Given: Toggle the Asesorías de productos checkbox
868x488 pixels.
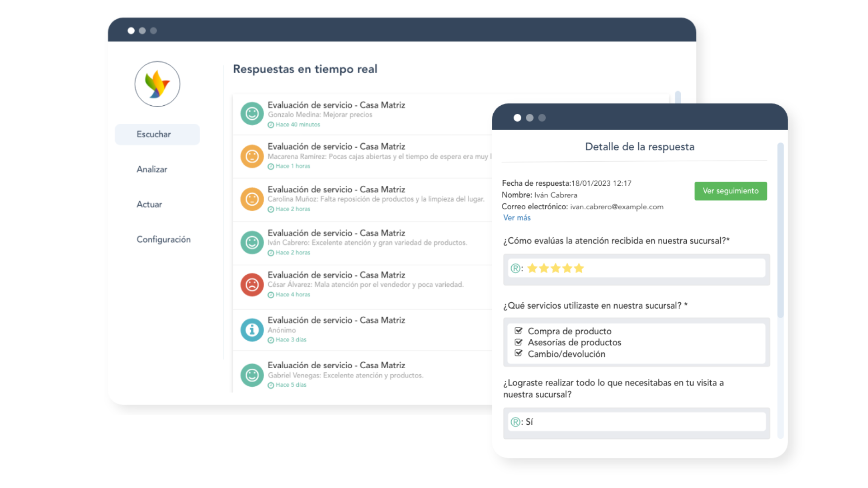Looking at the screenshot, I should coord(519,342).
